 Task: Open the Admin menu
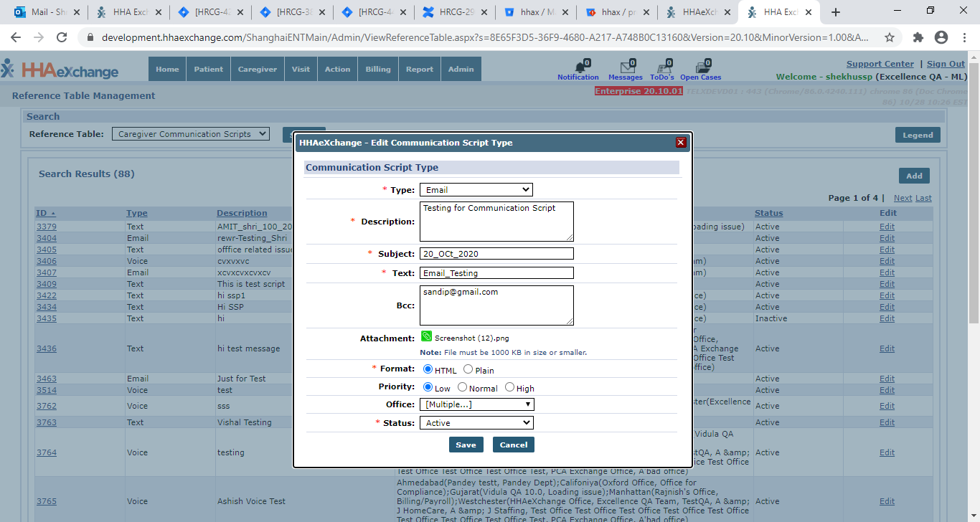461,69
